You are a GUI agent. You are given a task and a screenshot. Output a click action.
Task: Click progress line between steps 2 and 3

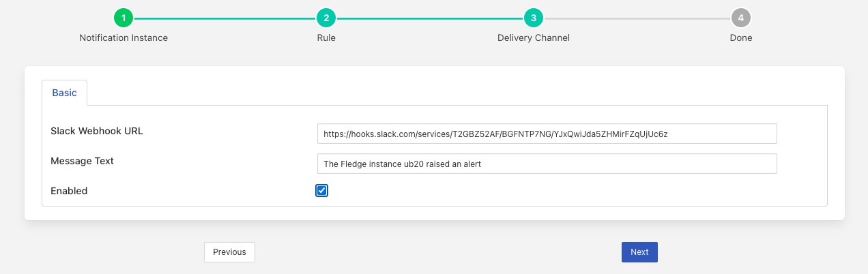[x=430, y=18]
